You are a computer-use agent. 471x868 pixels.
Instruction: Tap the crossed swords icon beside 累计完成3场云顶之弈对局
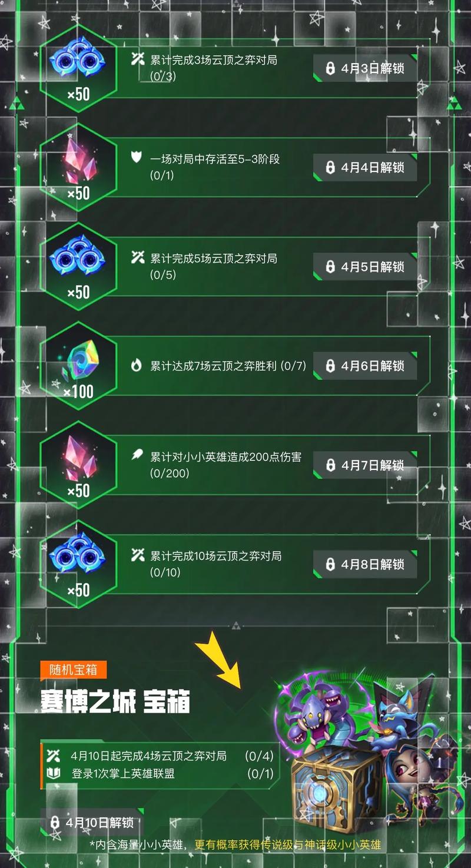[138, 59]
